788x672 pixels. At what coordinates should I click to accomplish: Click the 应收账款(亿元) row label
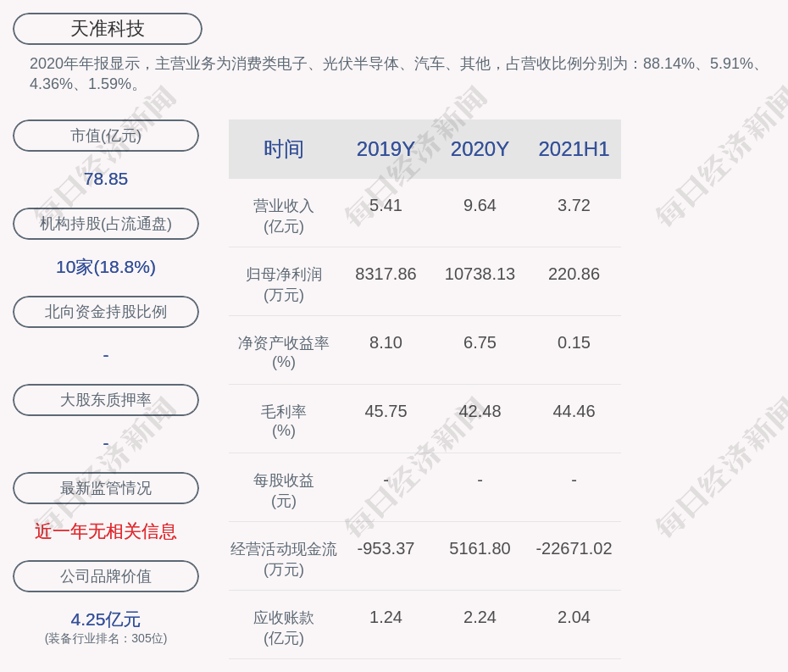coord(284,628)
